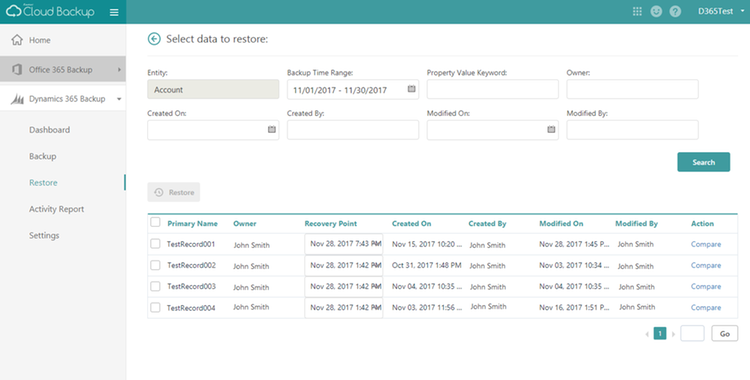Open recovery point dropdown for TestRecord001
The width and height of the screenshot is (750, 380).
point(343,244)
